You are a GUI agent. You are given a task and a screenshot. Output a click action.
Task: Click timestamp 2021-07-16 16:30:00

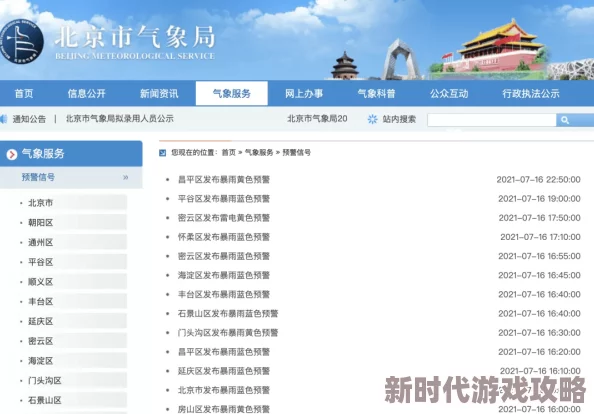coord(539,333)
